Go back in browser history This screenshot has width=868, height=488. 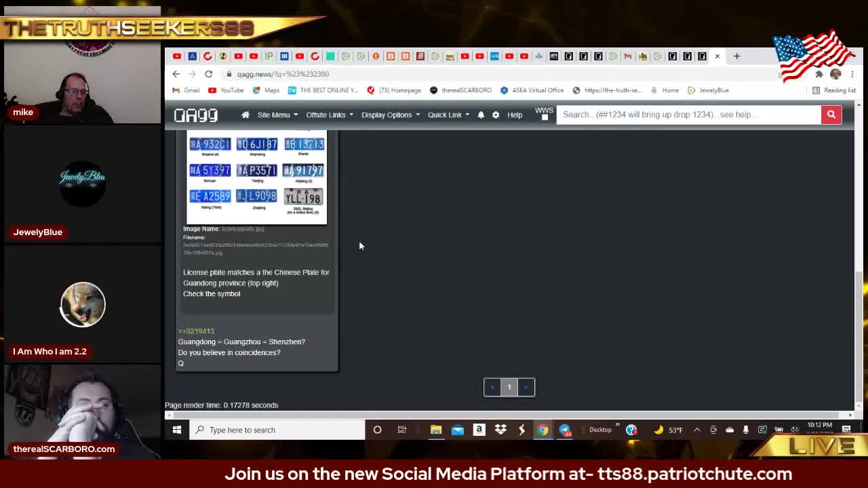[x=176, y=74]
